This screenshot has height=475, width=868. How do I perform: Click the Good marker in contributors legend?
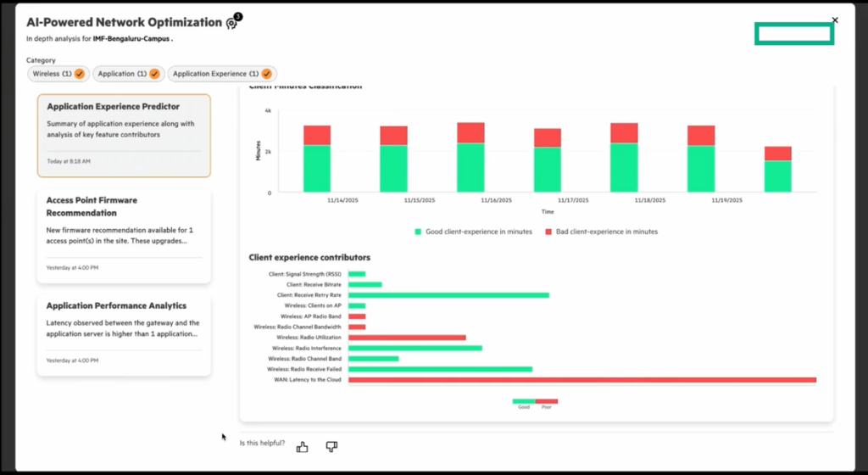[x=523, y=401]
